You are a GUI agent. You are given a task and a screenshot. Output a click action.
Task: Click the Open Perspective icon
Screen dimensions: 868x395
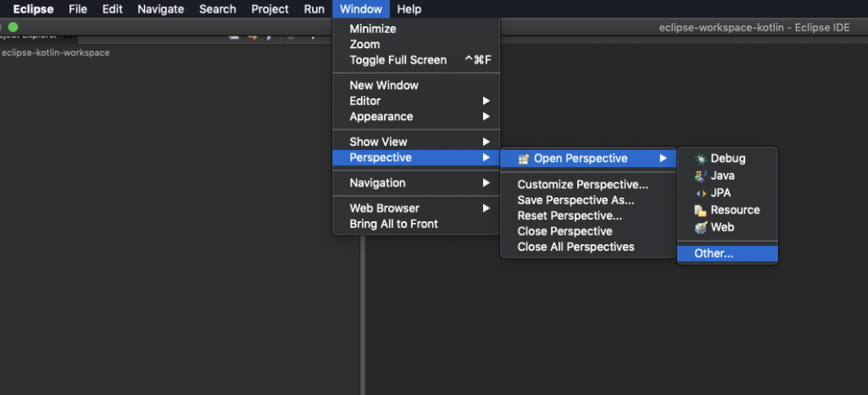click(524, 159)
